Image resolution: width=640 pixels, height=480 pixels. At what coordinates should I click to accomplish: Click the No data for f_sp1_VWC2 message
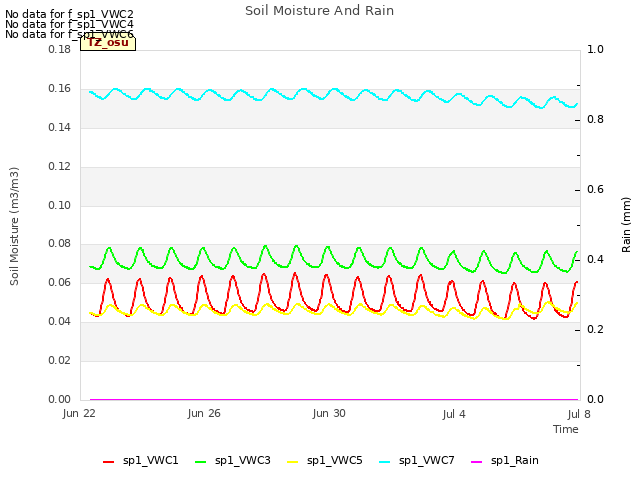click(x=69, y=15)
